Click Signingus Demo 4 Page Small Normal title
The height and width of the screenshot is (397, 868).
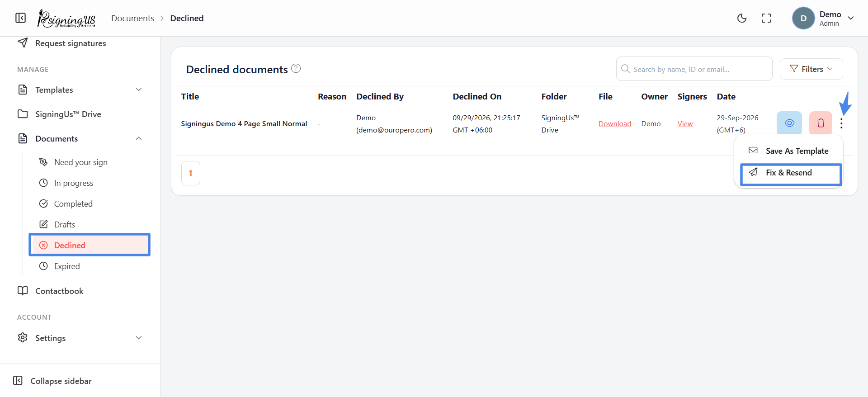click(x=244, y=124)
